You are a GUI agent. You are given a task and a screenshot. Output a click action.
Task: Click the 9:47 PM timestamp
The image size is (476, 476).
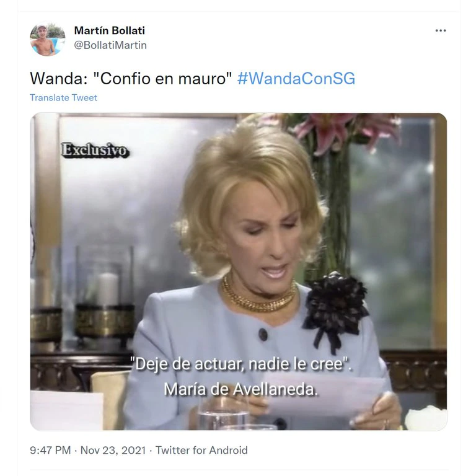point(50,450)
